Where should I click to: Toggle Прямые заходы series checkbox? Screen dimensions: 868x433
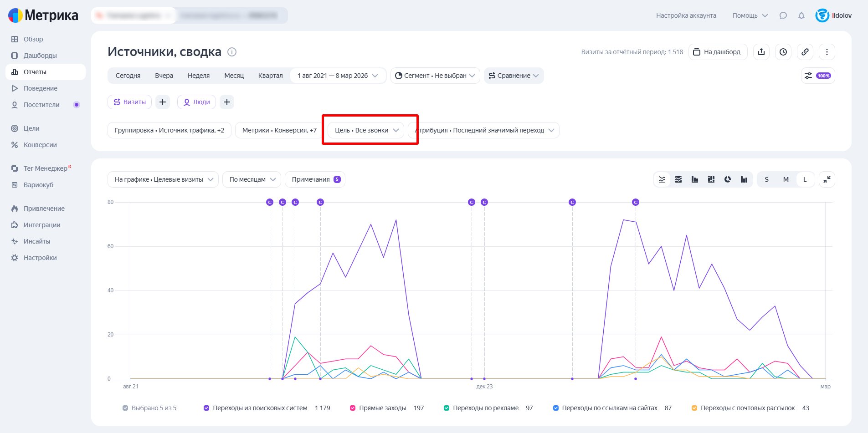click(353, 408)
